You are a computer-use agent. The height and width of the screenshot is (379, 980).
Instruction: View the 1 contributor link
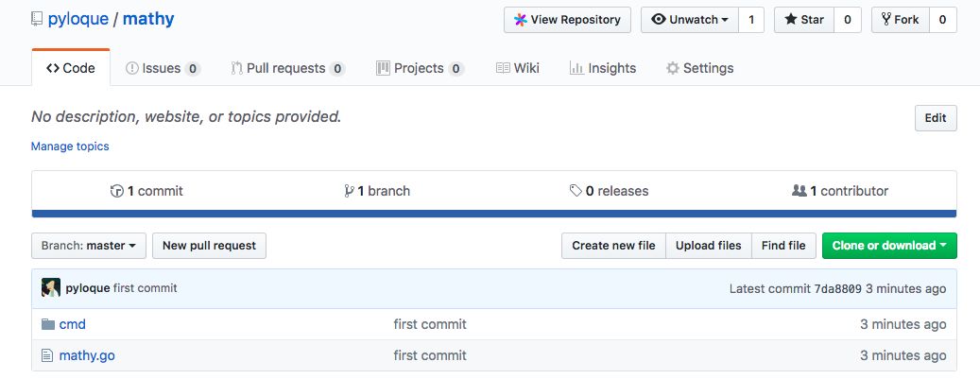(x=840, y=191)
